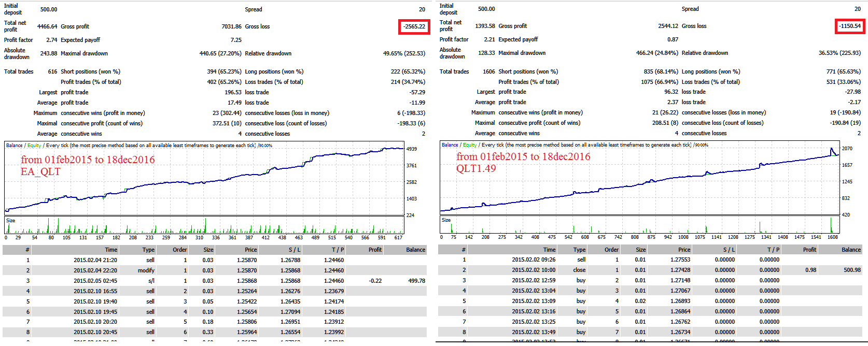Click short positions value 394 (65.23%)
This screenshot has height=346, width=868.
tap(224, 71)
